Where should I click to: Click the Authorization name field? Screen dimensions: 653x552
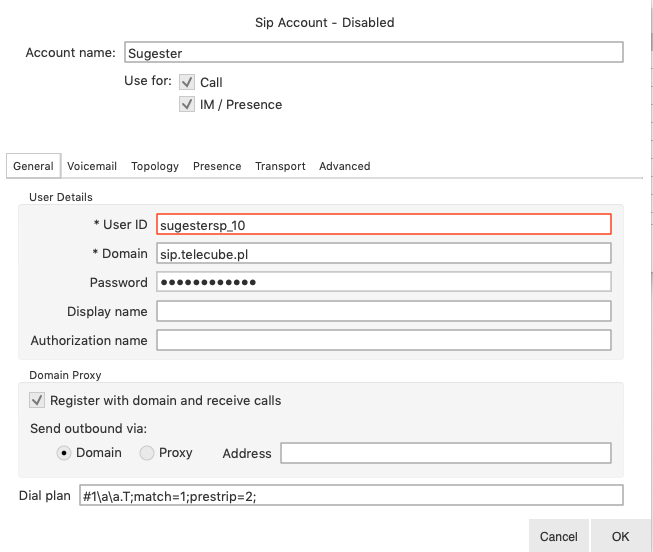[x=383, y=341]
